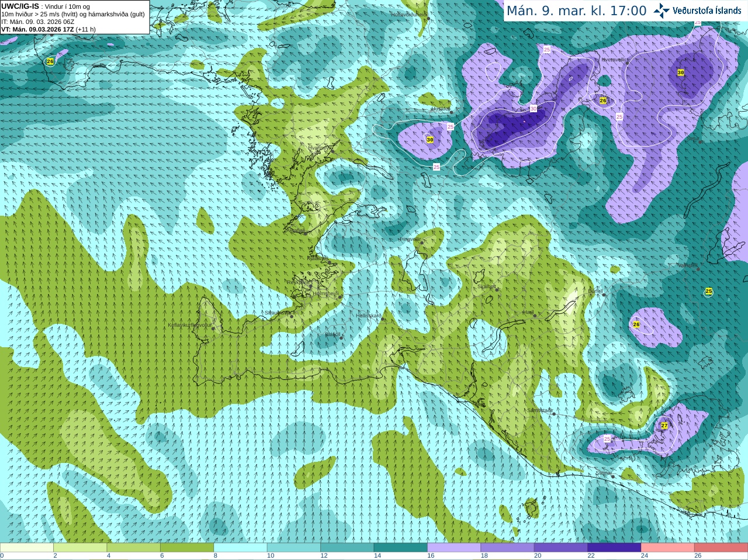Click the Bláfjöll station label
Viewport: 748px width, 560px height.
click(x=333, y=334)
